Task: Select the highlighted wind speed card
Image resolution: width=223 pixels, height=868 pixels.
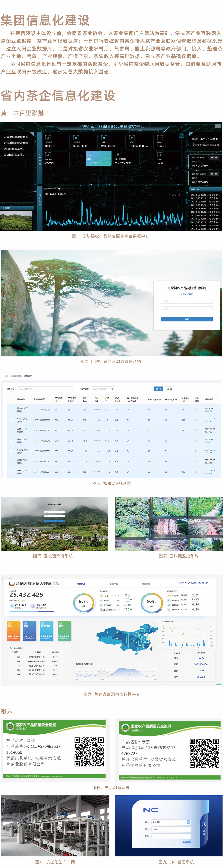Action: [x=99, y=158]
